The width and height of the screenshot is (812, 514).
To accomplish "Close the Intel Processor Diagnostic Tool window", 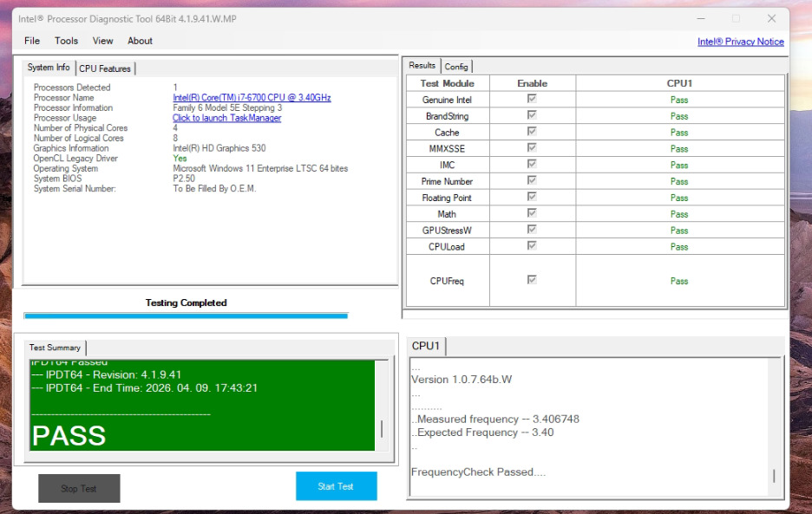I will tap(771, 18).
